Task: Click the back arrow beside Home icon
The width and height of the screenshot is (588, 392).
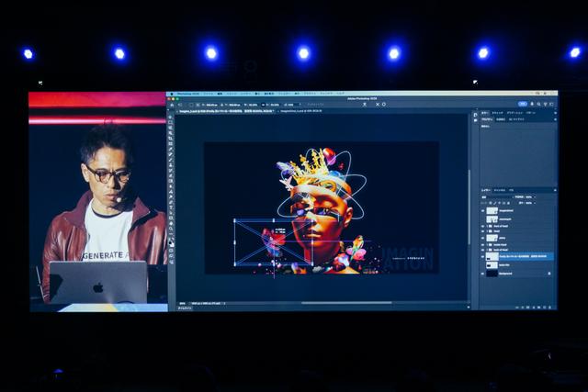Action: [180, 105]
